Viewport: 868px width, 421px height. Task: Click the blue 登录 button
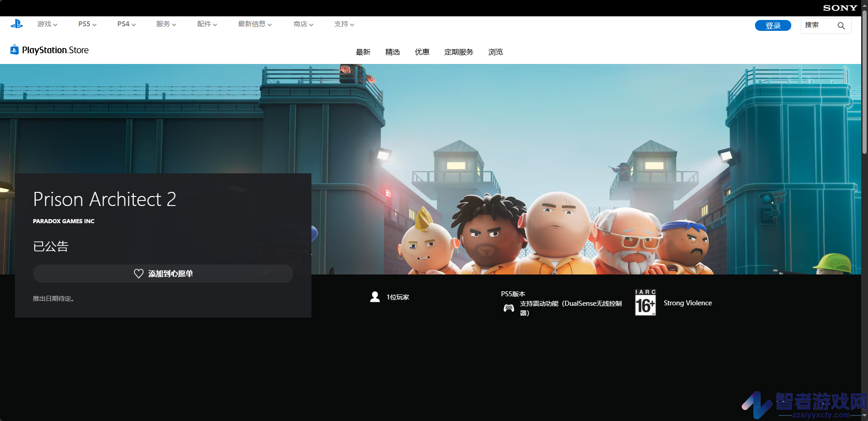click(773, 25)
